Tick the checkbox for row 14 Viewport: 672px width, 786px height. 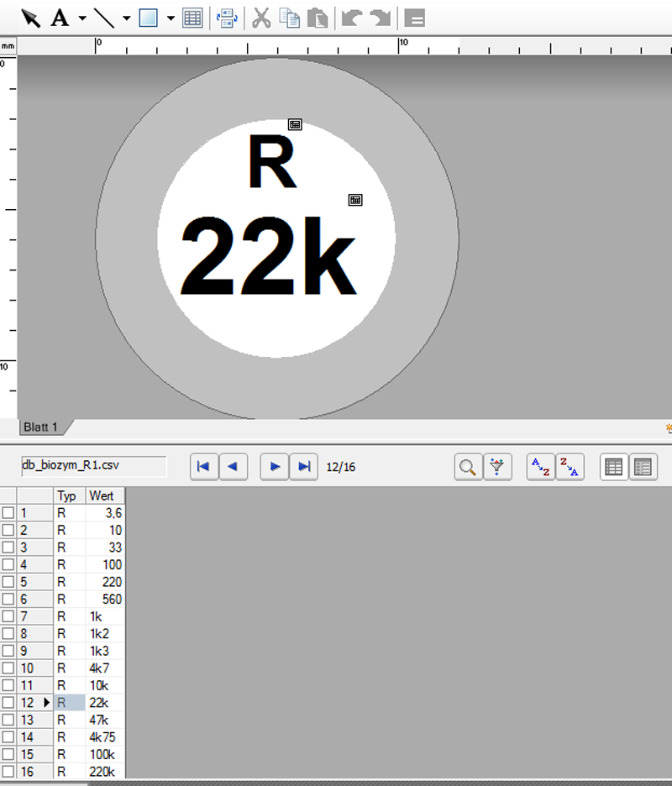(8, 737)
